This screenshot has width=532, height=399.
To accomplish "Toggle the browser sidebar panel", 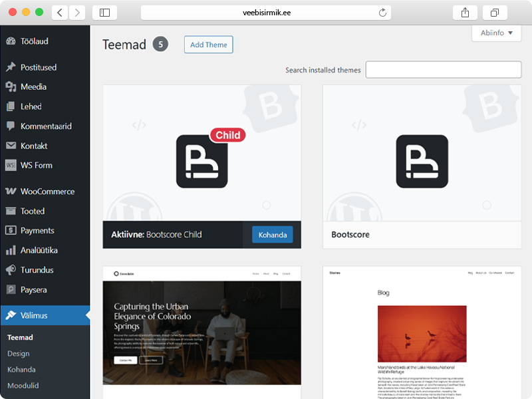I will 104,13.
